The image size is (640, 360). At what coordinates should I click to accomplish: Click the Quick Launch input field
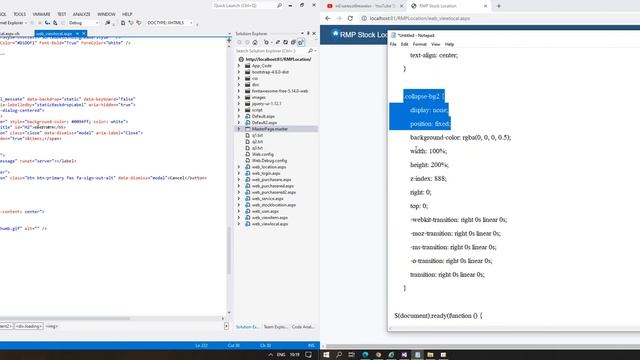(244, 5)
